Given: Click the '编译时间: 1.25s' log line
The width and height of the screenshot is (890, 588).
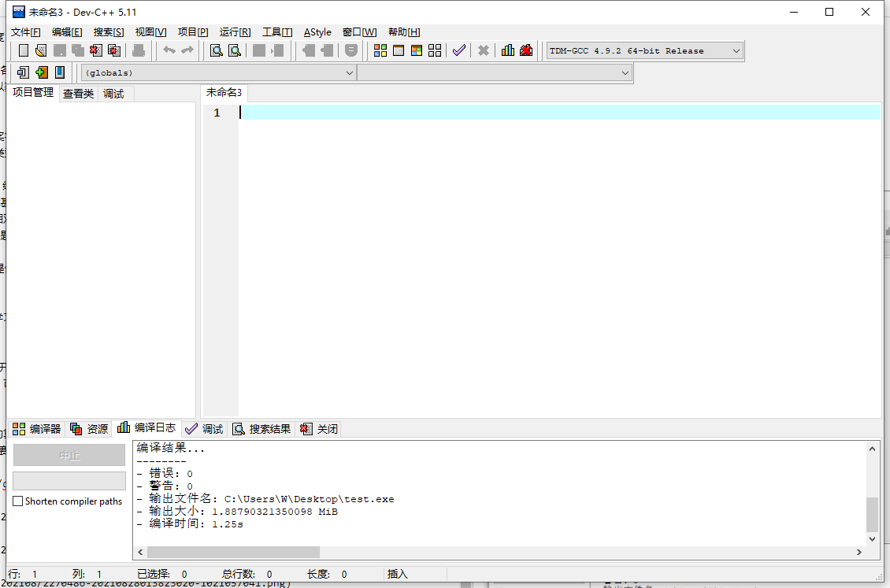Looking at the screenshot, I should tap(190, 524).
